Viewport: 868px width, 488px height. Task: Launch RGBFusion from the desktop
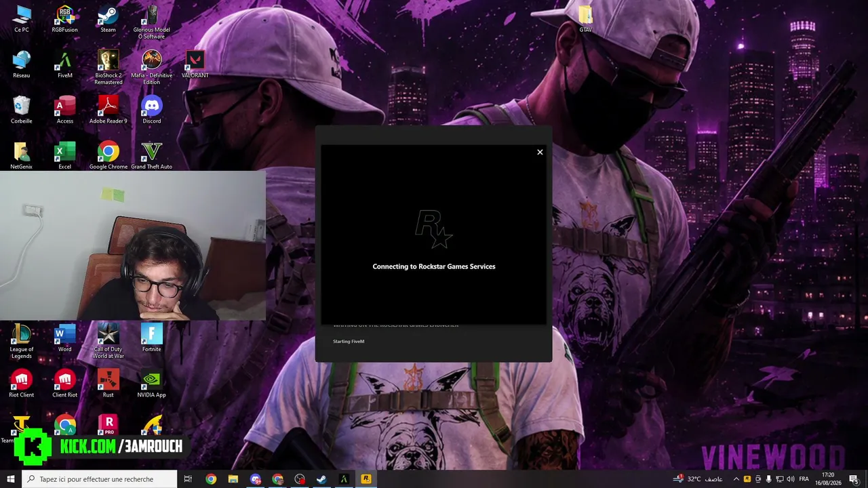[x=65, y=19]
